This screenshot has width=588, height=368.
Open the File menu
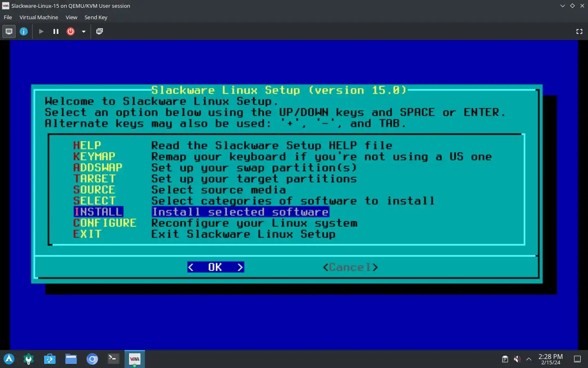tap(8, 17)
